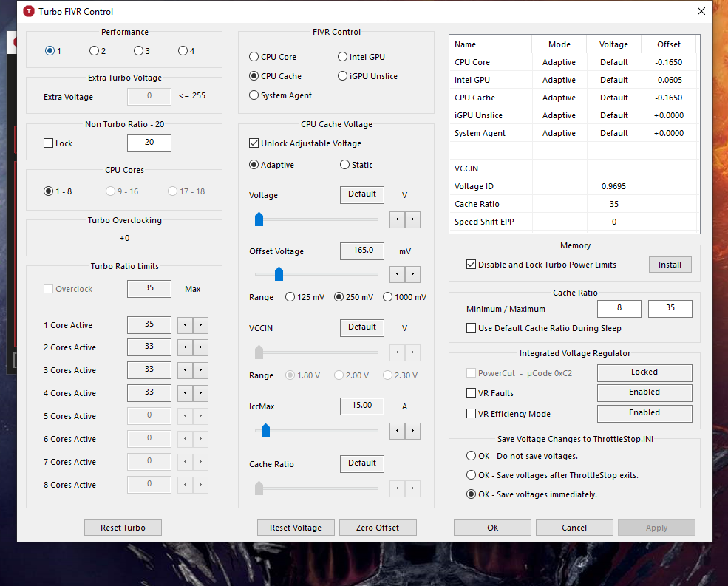Click the ThrottleStop title bar icon
728x586 pixels.
pyautogui.click(x=29, y=11)
